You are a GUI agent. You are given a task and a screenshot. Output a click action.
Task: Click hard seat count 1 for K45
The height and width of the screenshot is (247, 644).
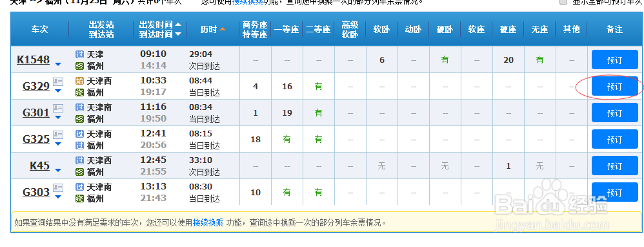508,166
